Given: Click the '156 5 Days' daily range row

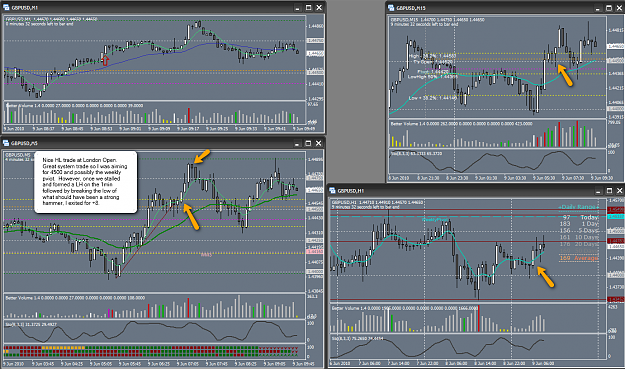Looking at the screenshot, I should (579, 231).
